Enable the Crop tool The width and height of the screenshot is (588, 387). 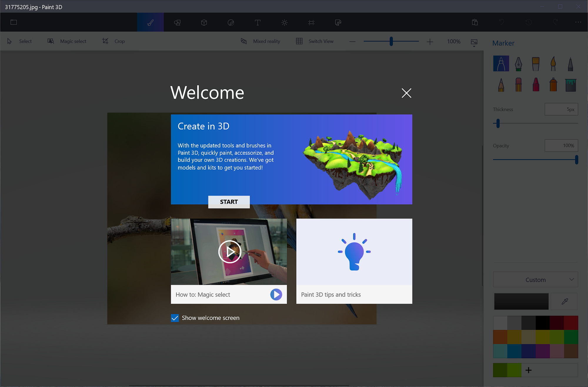tap(113, 41)
